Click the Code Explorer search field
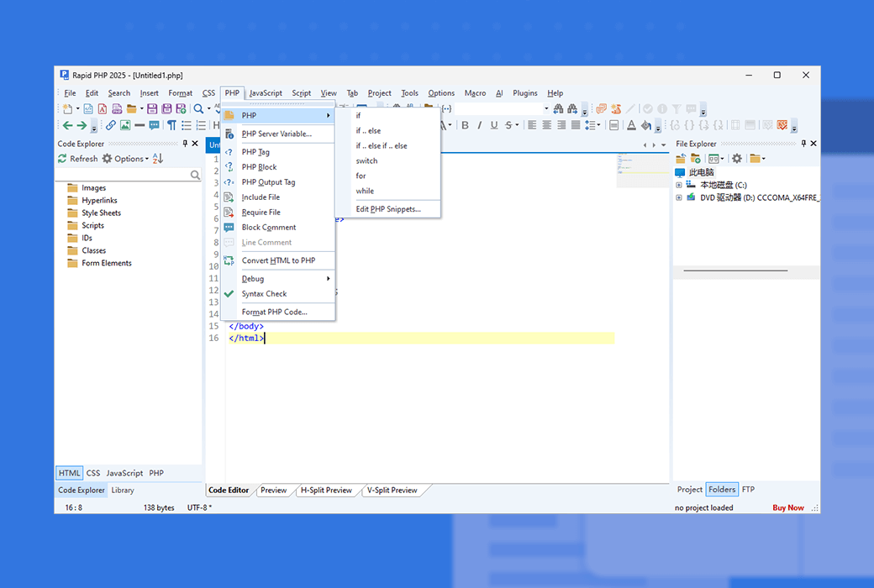 point(129,175)
